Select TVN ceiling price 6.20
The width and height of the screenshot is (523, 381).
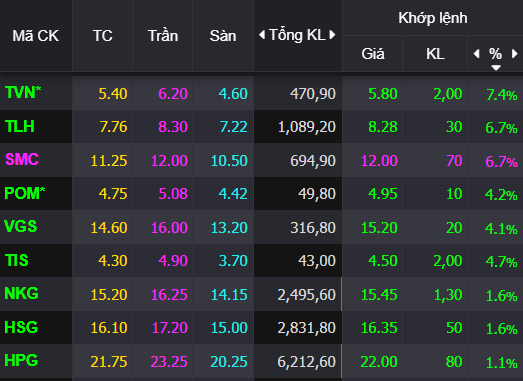pos(173,94)
